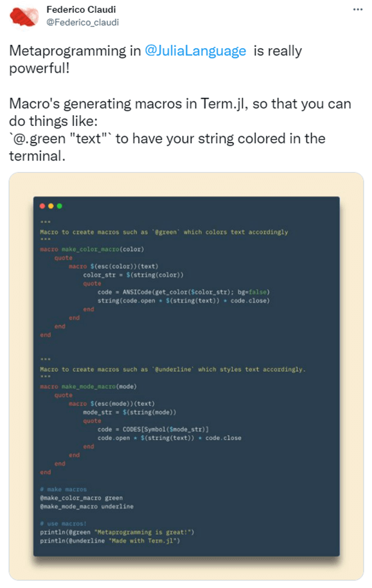Open the @Federico_claudi handle
The image size is (372, 588).
[82, 22]
